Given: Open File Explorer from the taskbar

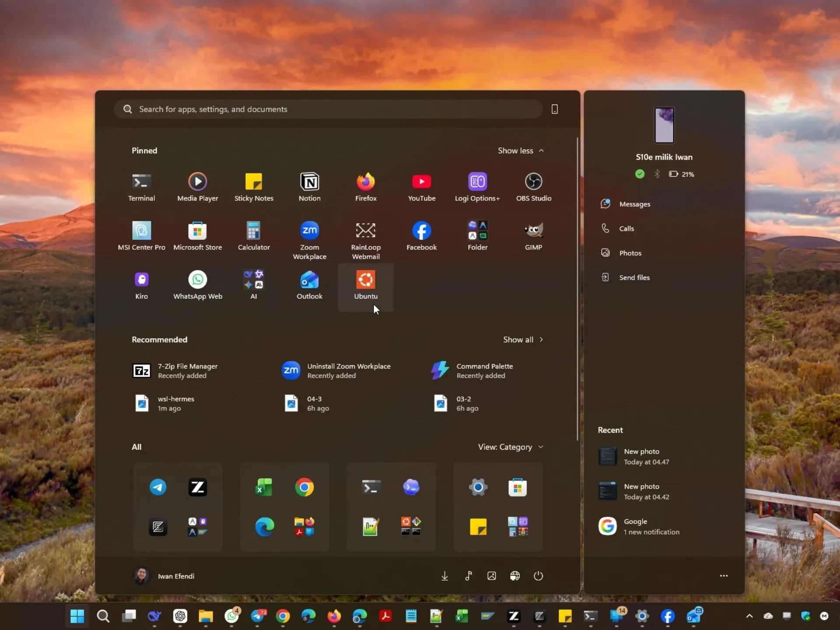Looking at the screenshot, I should [206, 616].
